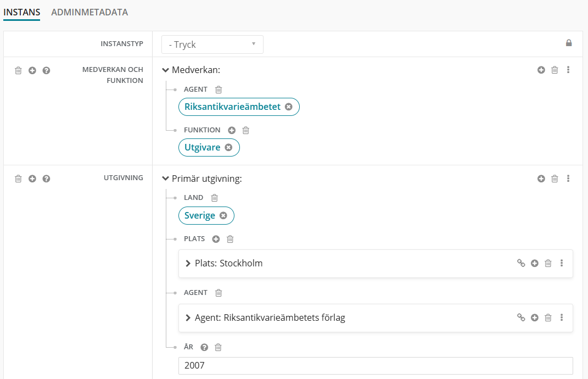588x379 pixels.
Task: Remove the Utgivare function chip
Action: 228,147
